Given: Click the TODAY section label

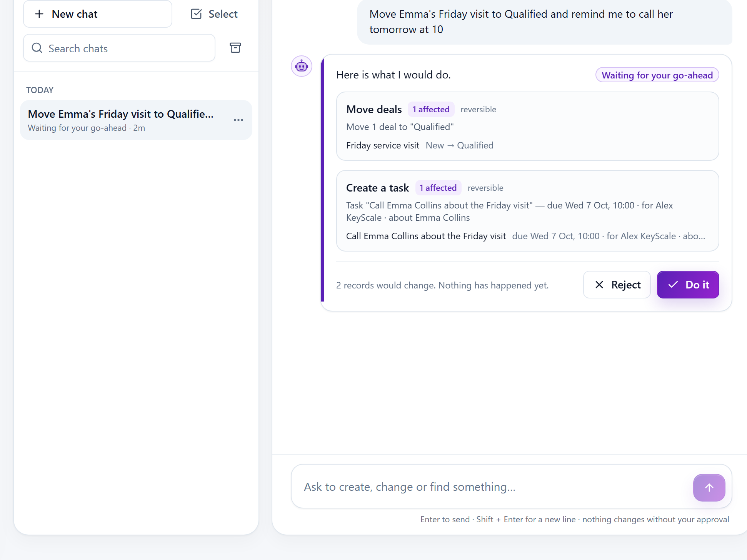Looking at the screenshot, I should coord(40,90).
